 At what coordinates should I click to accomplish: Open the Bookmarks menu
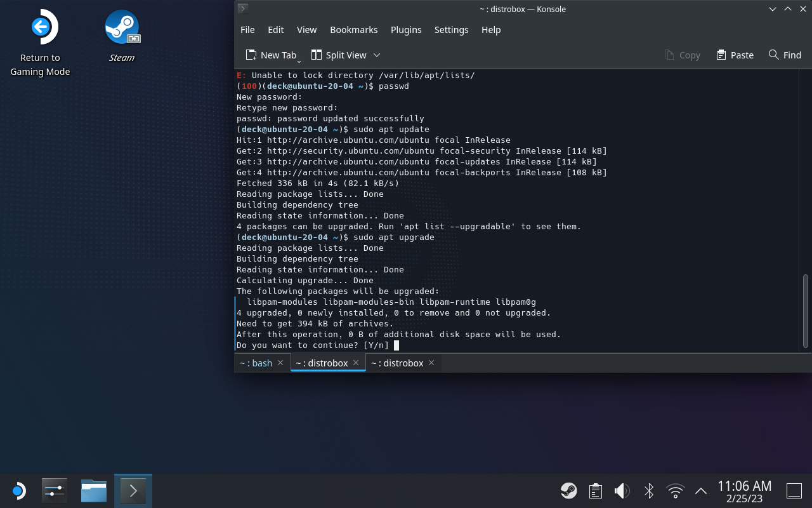click(x=354, y=30)
